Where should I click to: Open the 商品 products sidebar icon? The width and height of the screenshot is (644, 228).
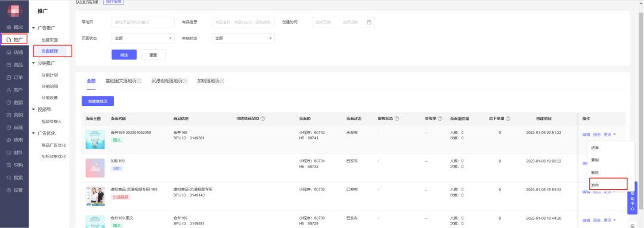9,65
